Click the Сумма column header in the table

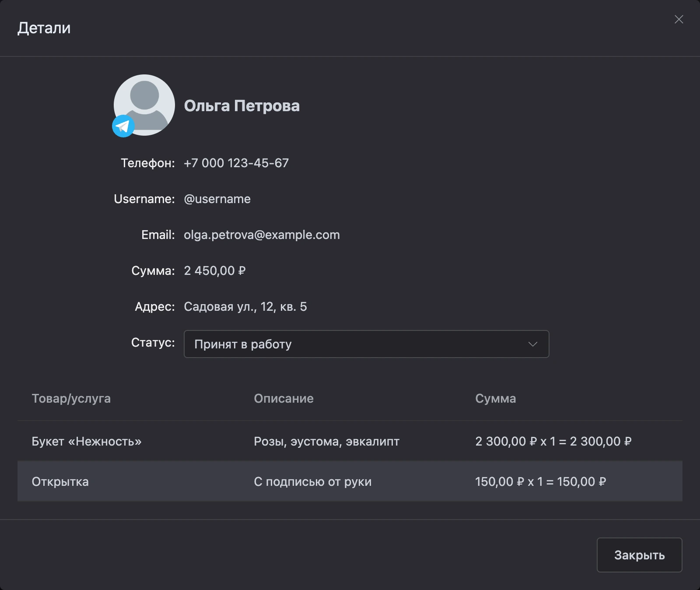(x=496, y=398)
